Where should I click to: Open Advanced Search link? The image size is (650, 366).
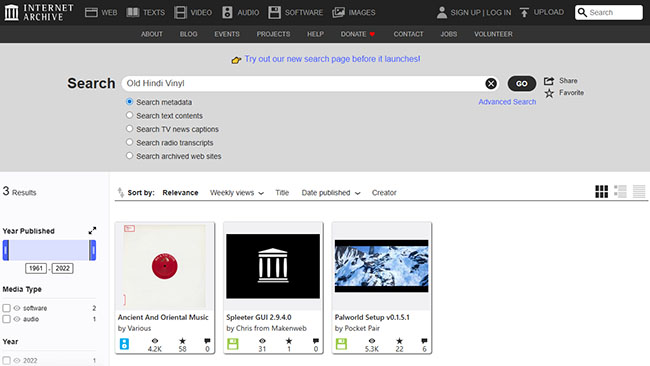tap(507, 102)
